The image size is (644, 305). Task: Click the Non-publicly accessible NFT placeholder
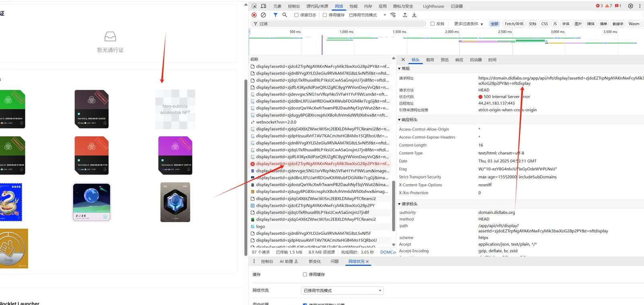(175, 109)
